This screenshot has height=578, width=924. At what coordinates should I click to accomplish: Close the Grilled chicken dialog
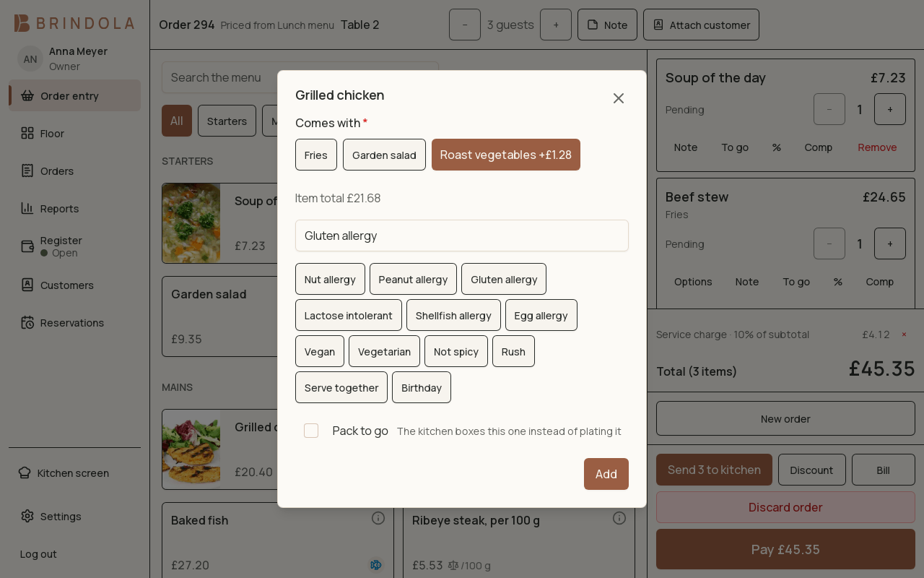[619, 98]
